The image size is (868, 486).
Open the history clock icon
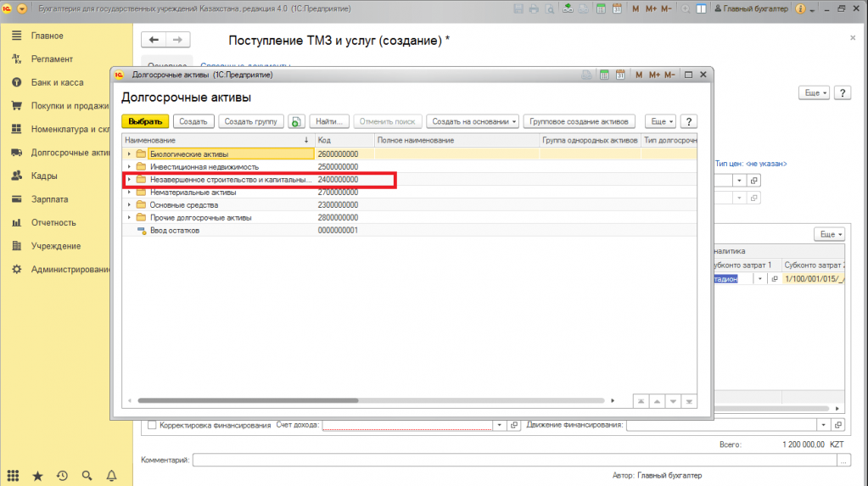click(62, 476)
